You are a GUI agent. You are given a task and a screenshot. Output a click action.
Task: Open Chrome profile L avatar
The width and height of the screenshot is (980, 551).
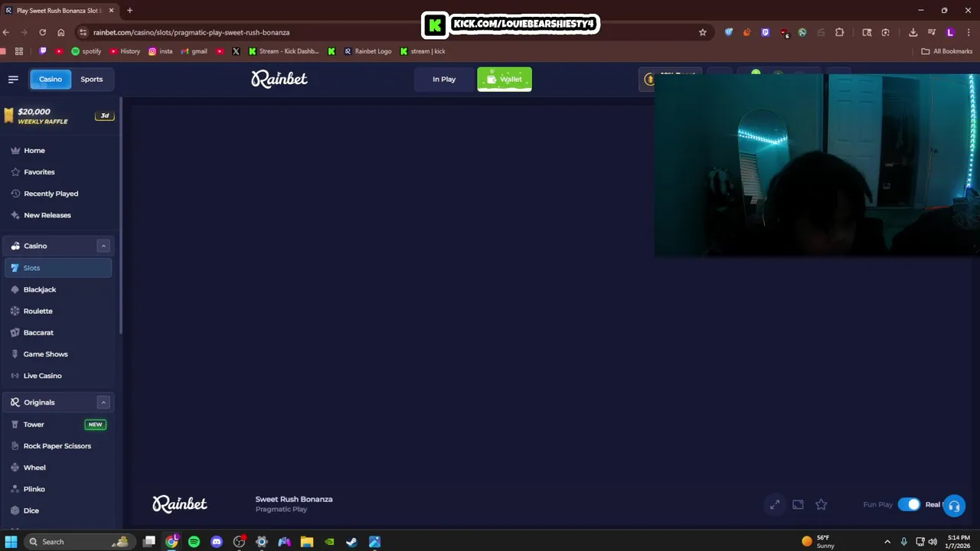pyautogui.click(x=950, y=32)
